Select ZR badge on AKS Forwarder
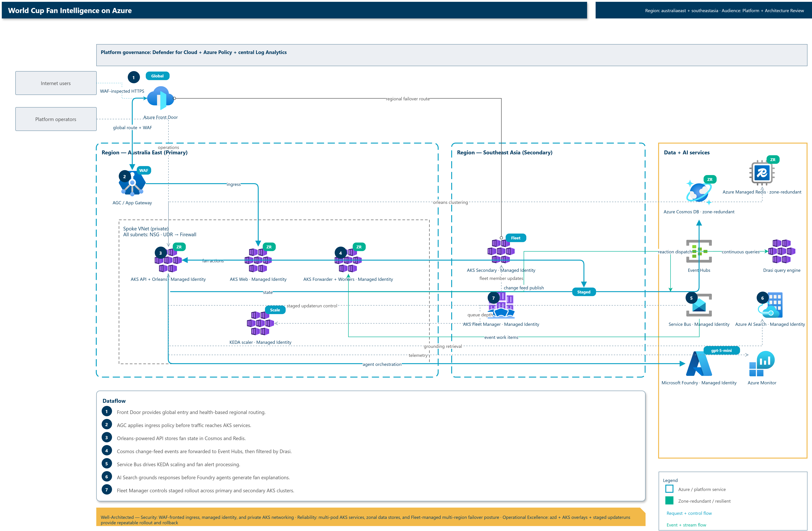812x531 pixels. click(x=359, y=247)
